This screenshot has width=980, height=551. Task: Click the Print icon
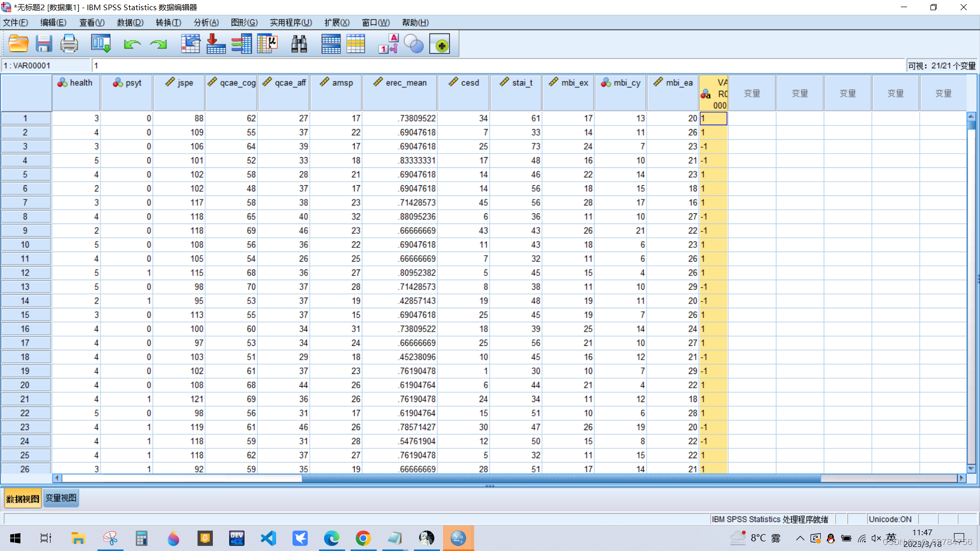point(69,44)
